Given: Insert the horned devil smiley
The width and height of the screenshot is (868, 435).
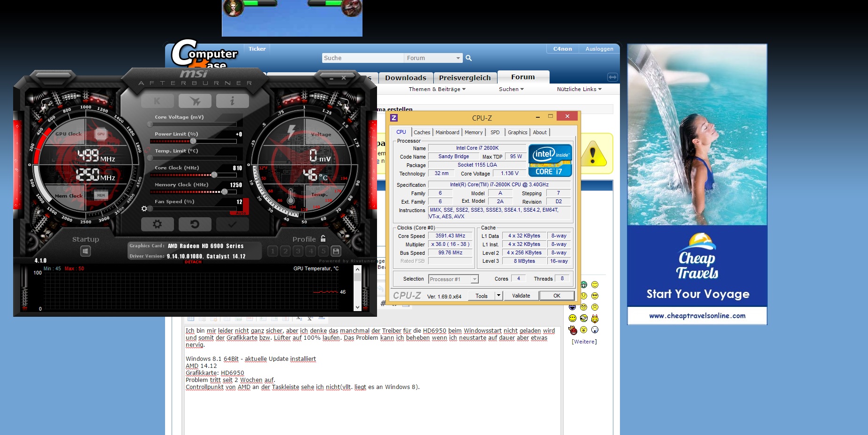Looking at the screenshot, I should pos(595,319).
